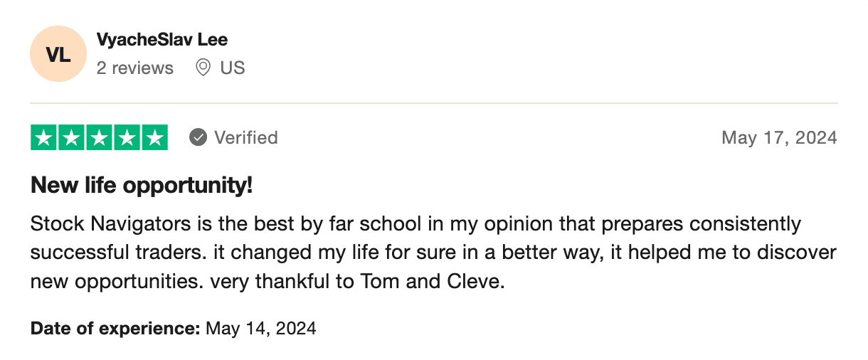Open the Verified label details
The height and width of the screenshot is (360, 868).
[x=246, y=137]
